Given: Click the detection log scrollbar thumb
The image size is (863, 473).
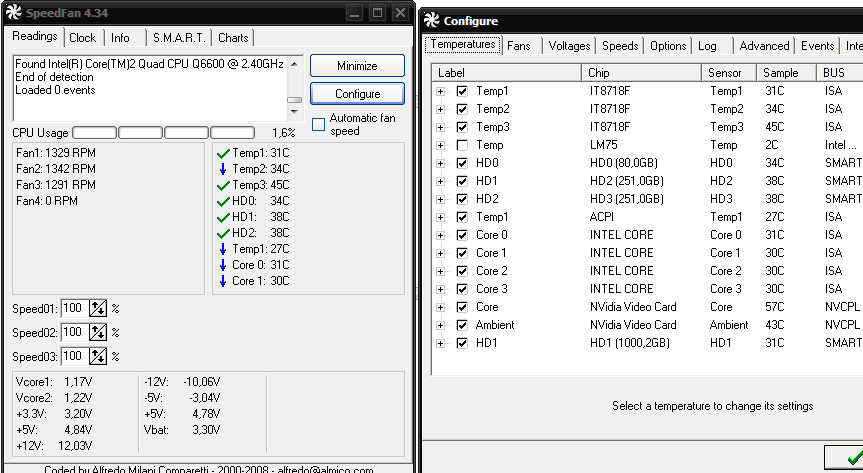Looking at the screenshot, I should 294,100.
